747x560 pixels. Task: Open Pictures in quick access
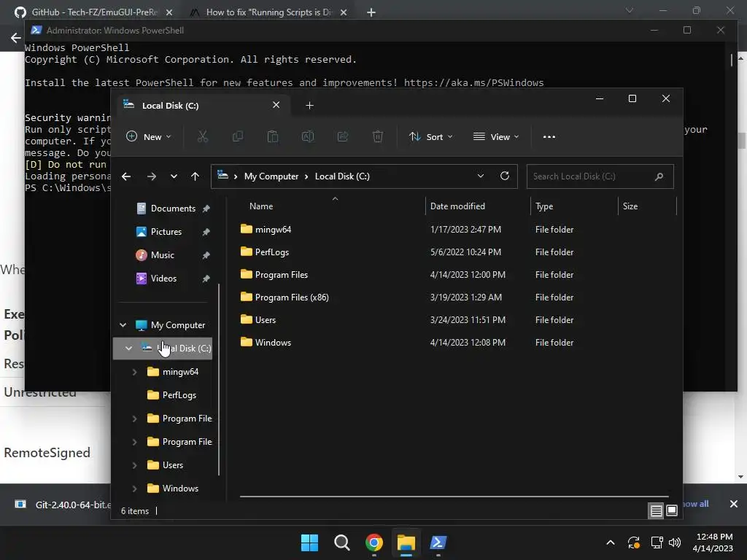pos(166,231)
